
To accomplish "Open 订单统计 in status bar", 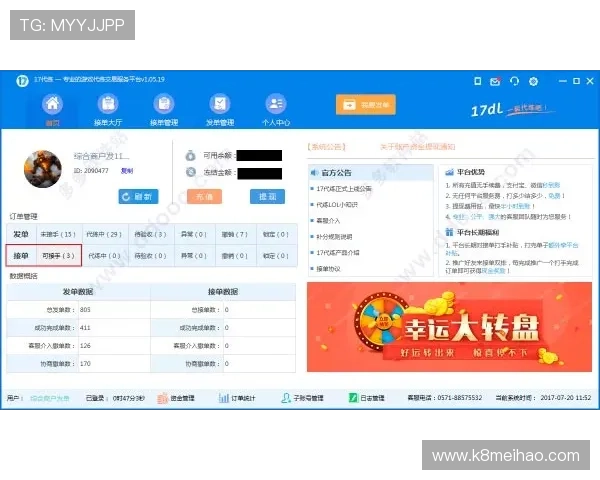I will tap(237, 398).
